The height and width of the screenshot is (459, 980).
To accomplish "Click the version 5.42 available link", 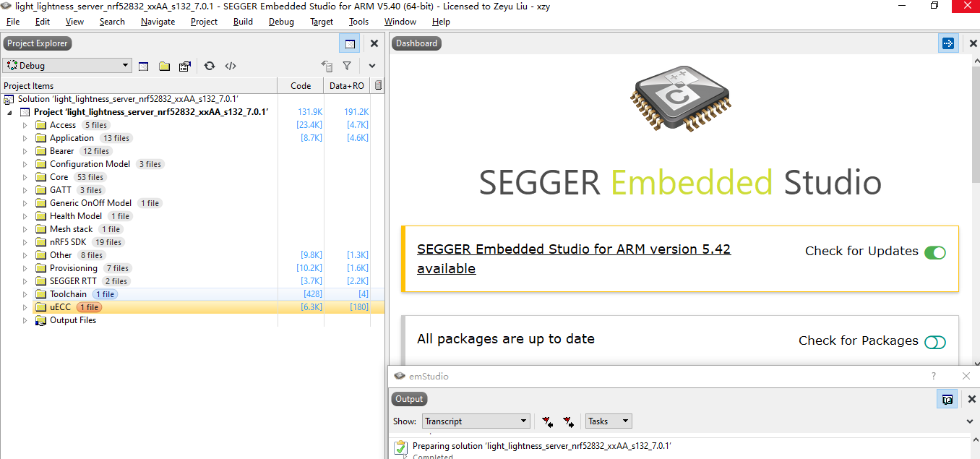I will 574,259.
